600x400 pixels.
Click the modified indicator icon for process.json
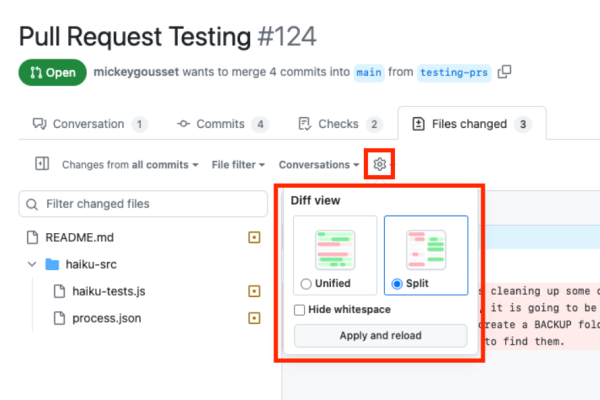point(254,318)
